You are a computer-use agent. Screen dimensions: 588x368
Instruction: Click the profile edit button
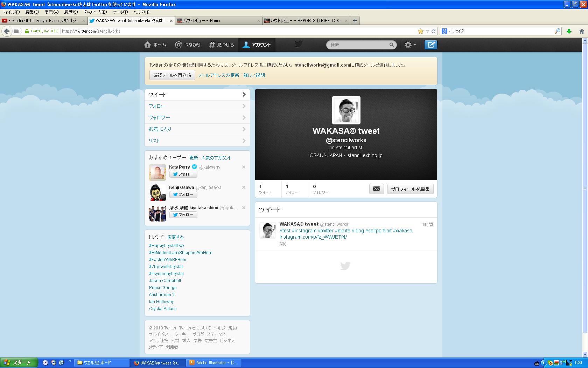coord(410,189)
